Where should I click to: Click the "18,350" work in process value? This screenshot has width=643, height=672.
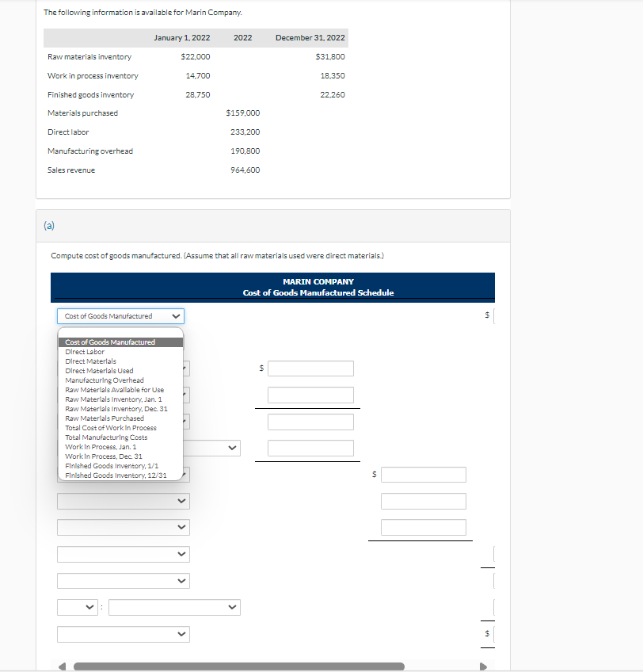333,76
